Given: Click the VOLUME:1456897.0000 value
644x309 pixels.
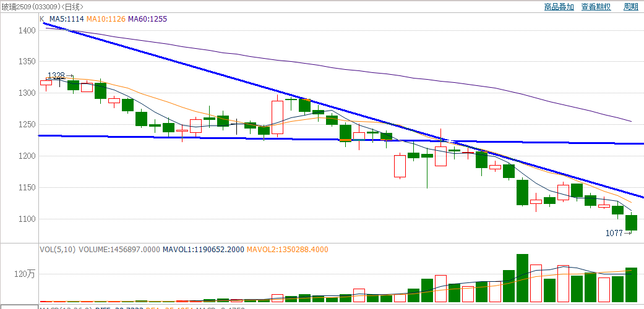Looking at the screenshot, I should tap(119, 250).
